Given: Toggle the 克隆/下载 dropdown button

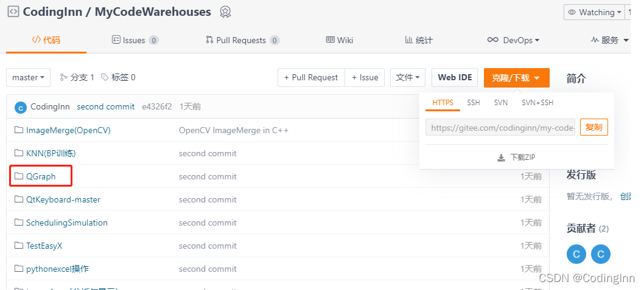Looking at the screenshot, I should 517,78.
